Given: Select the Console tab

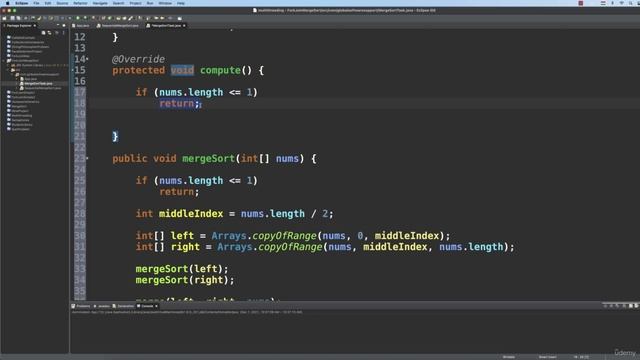Looking at the screenshot, I should pyautogui.click(x=145, y=306).
